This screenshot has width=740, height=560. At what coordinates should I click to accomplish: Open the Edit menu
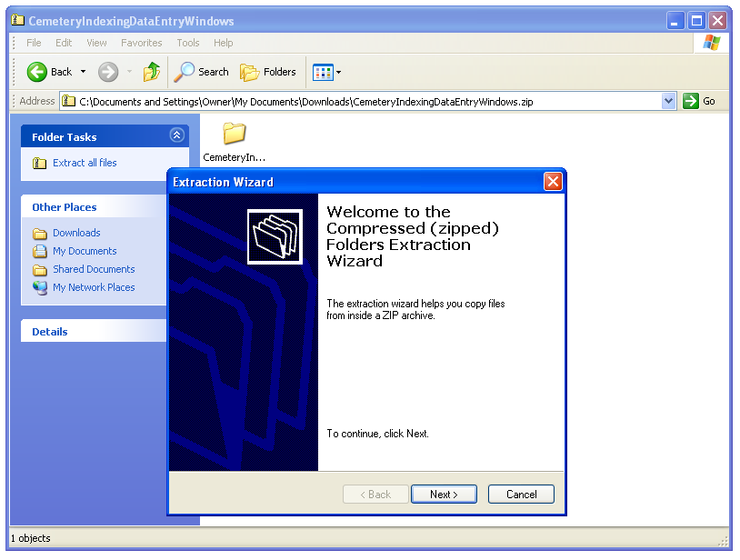click(x=64, y=43)
